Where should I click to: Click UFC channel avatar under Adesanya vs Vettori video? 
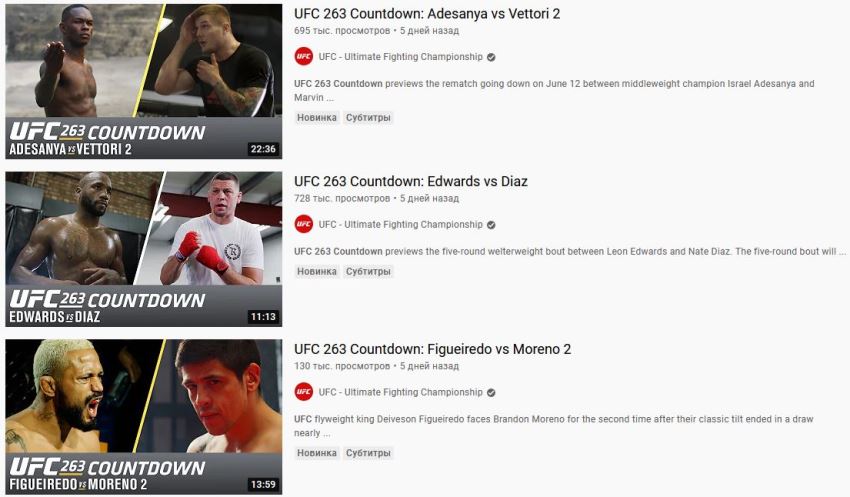304,56
